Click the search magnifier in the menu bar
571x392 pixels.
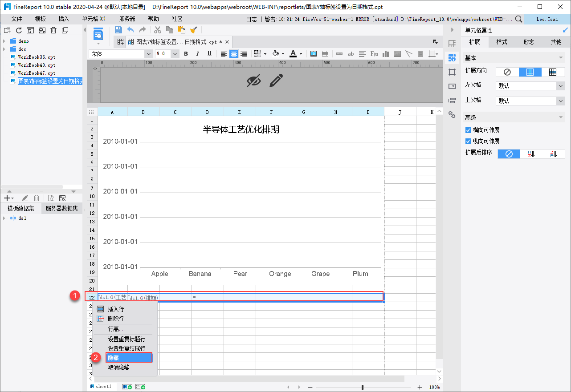click(519, 19)
